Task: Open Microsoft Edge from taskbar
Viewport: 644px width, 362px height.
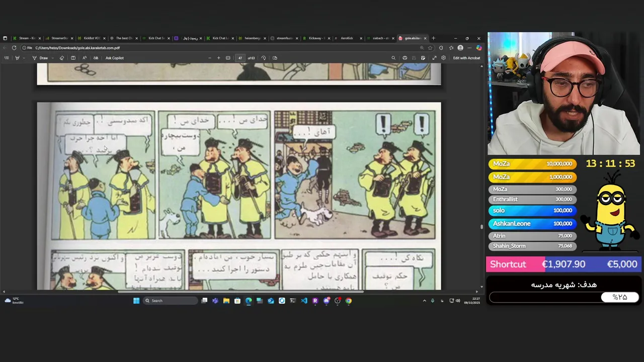Action: click(249, 301)
